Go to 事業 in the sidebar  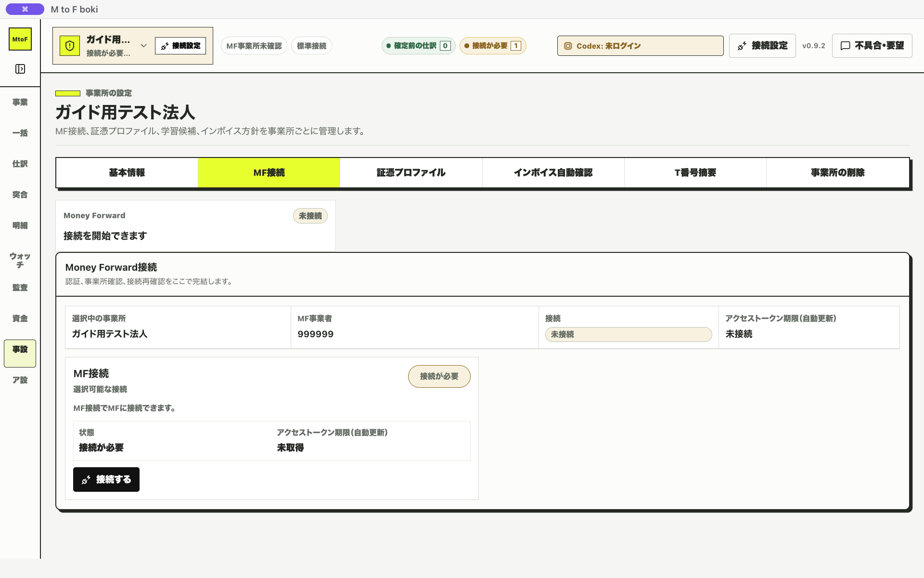point(20,102)
